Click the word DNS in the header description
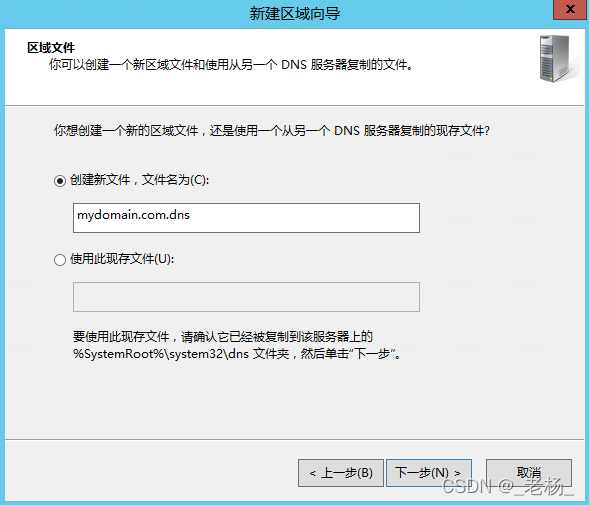589x505 pixels. pyautogui.click(x=294, y=65)
